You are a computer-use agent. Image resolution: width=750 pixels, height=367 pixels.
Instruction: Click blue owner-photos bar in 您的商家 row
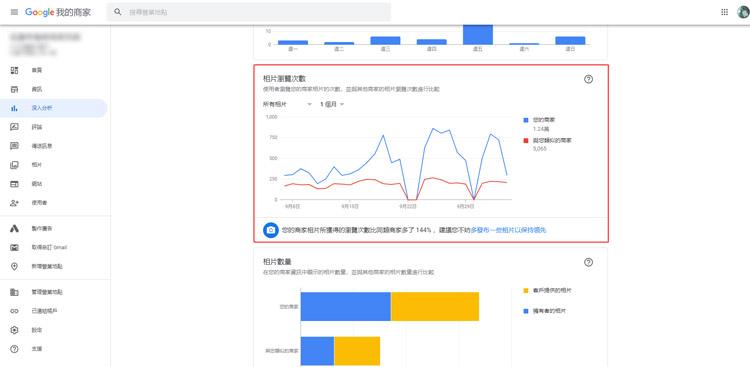346,306
